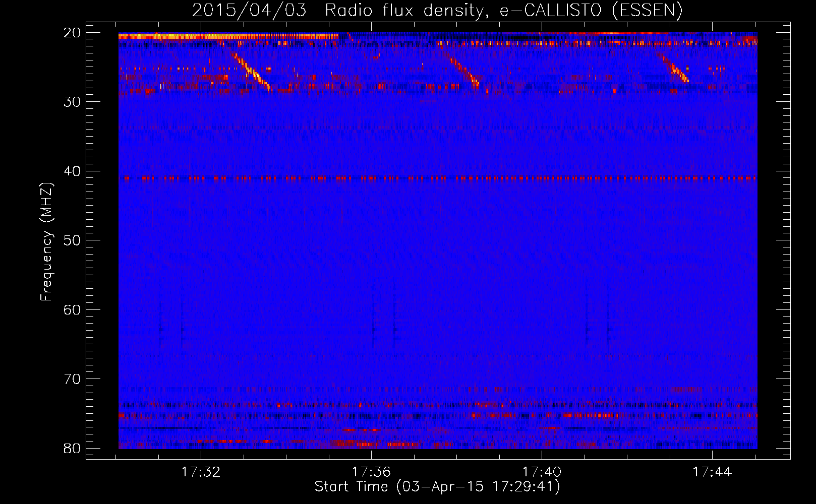Click the 80 frequency tick label
816x504 pixels.
coord(72,448)
